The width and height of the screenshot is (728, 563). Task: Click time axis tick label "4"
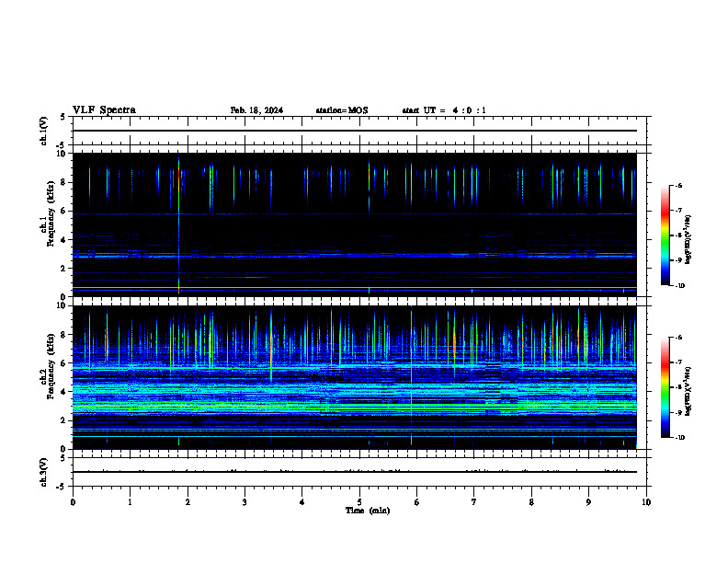(x=302, y=502)
